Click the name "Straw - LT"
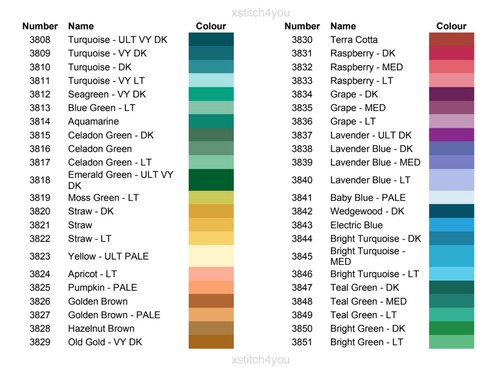 click(90, 239)
